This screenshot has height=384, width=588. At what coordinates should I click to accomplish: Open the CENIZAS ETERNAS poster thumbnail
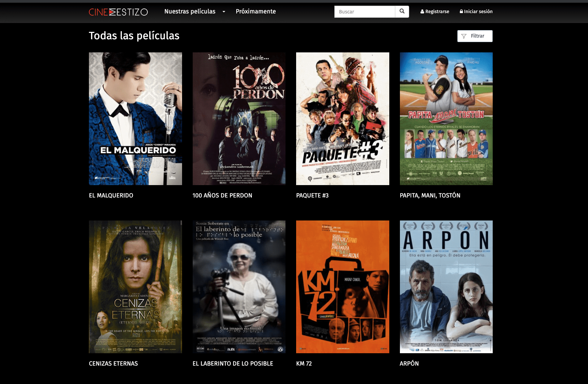pyautogui.click(x=135, y=287)
